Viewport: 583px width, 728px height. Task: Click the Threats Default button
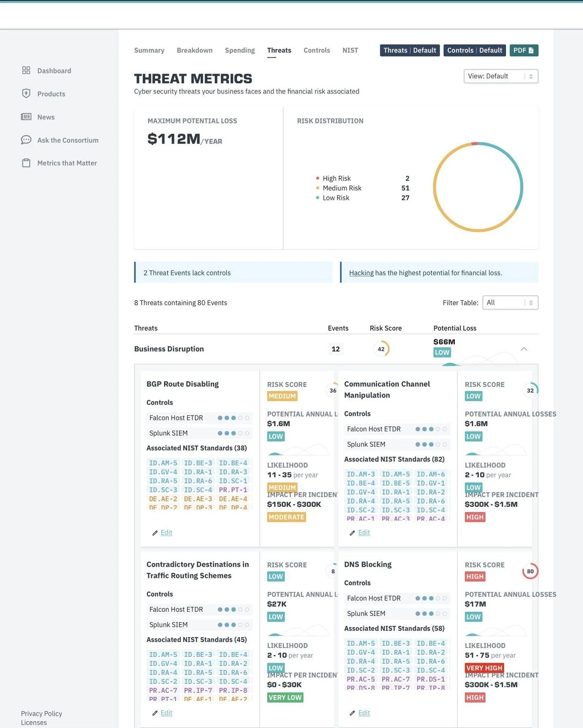(410, 50)
